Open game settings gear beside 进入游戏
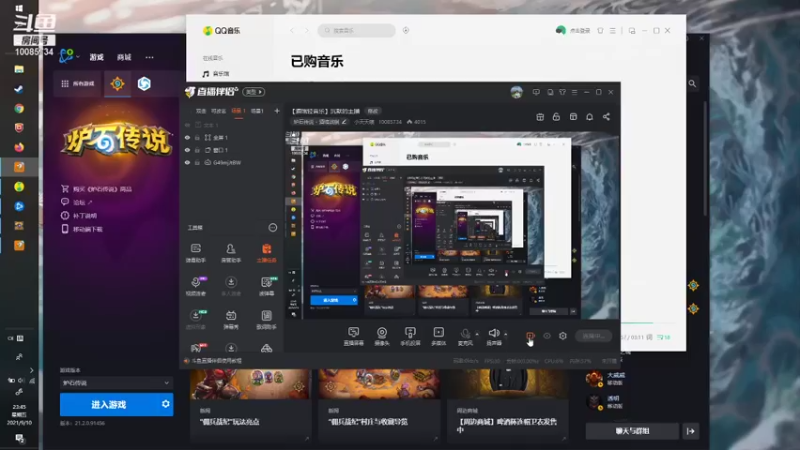 tap(165, 404)
